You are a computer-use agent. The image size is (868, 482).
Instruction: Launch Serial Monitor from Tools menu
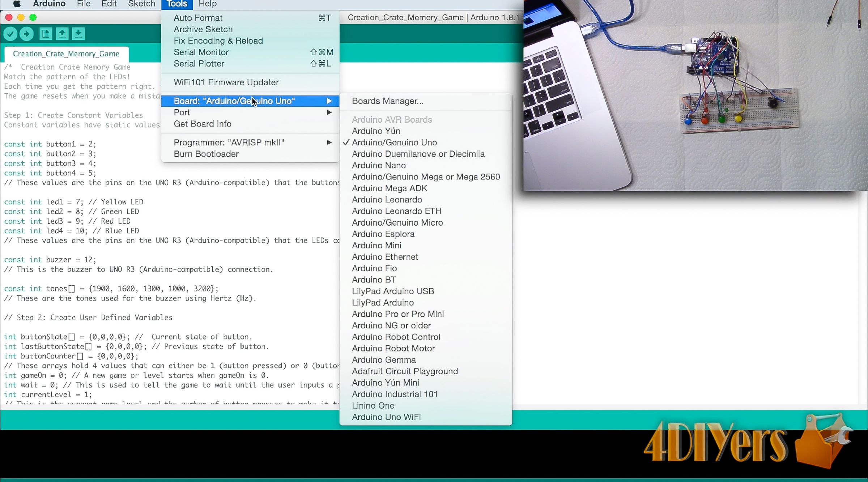pos(201,52)
